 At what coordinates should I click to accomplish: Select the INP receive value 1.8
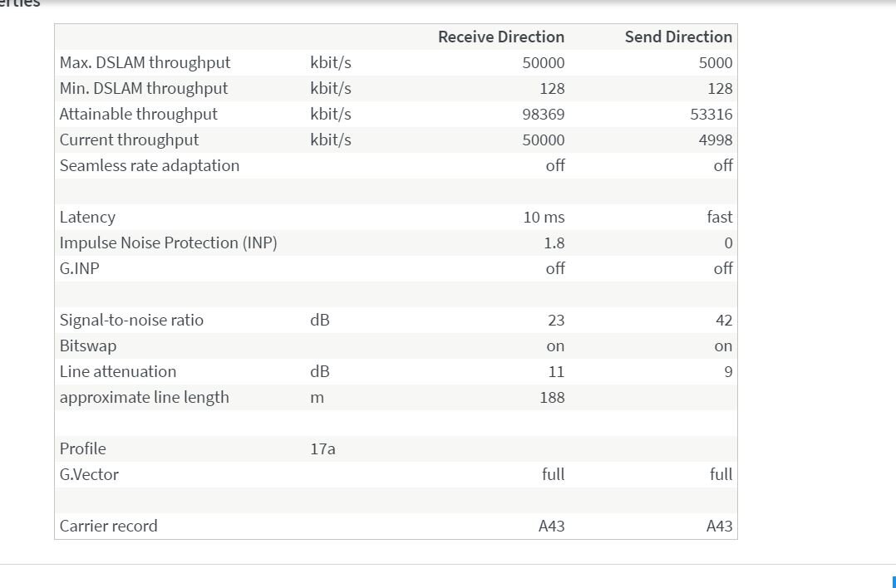pos(554,243)
